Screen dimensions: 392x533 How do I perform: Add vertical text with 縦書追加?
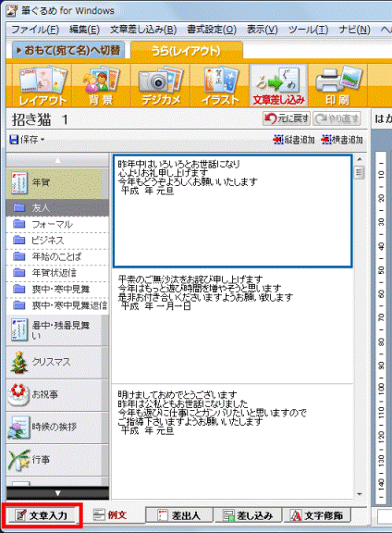click(294, 140)
